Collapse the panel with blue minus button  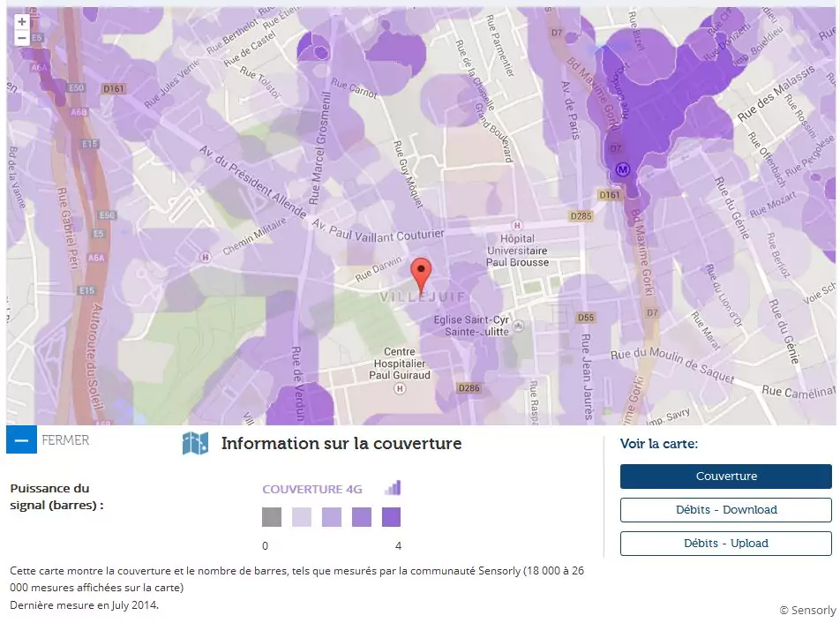tap(21, 439)
